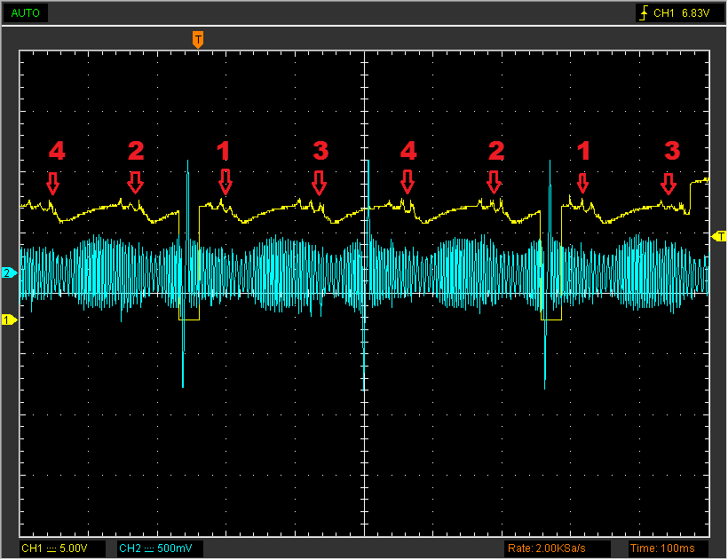Click the first red arrow under number 2
Screen dimensions: 728x560
pyautogui.click(x=135, y=183)
